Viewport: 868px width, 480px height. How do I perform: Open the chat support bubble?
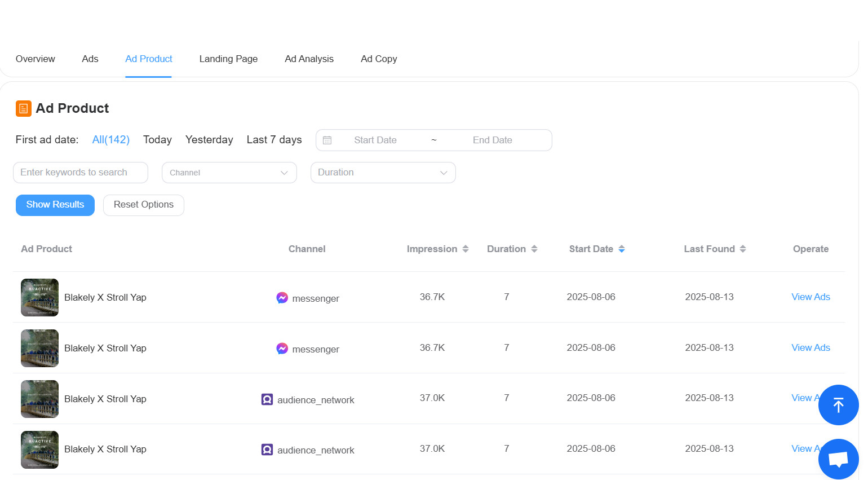838,459
